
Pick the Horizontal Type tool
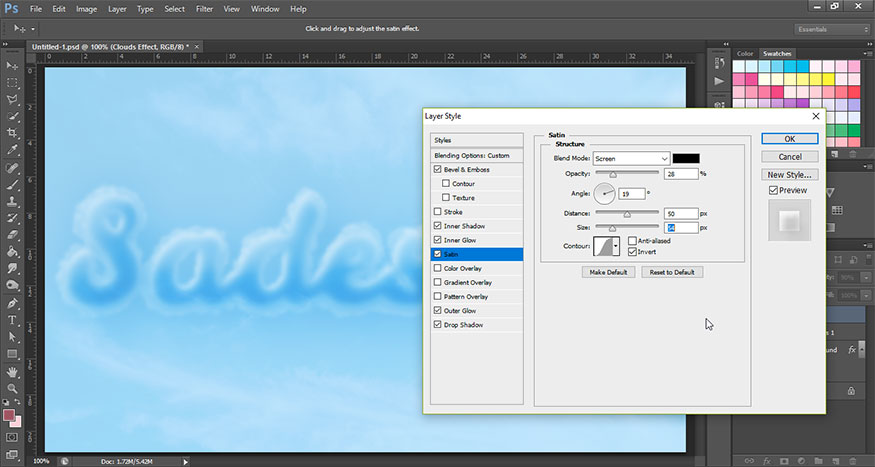[x=13, y=320]
